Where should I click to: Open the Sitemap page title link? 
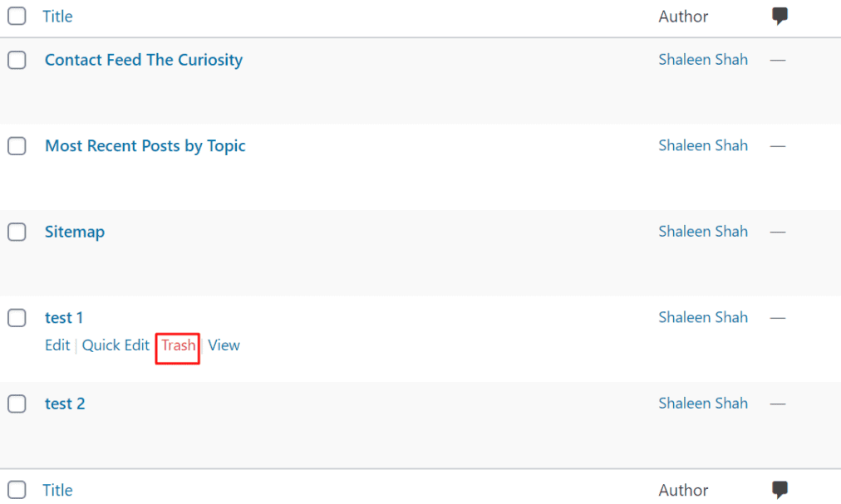pyautogui.click(x=75, y=232)
